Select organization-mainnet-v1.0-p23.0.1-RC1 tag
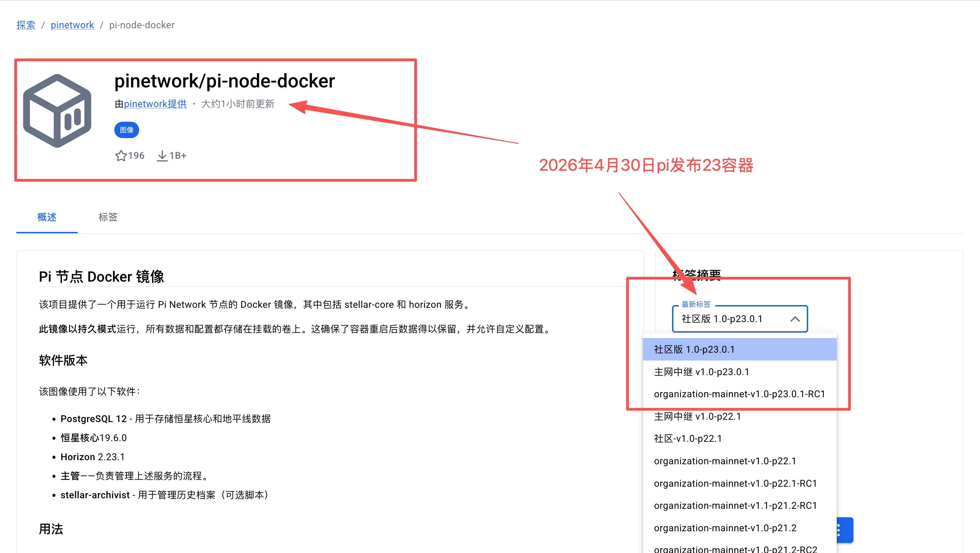 739,394
